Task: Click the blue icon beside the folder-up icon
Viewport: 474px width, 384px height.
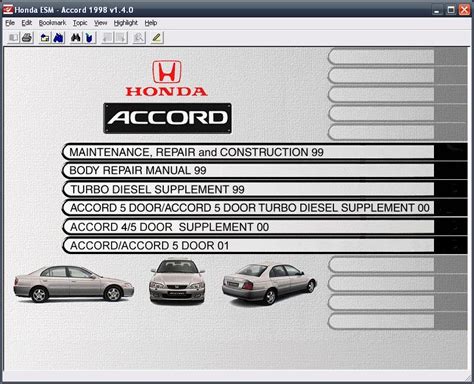Action: click(58, 38)
